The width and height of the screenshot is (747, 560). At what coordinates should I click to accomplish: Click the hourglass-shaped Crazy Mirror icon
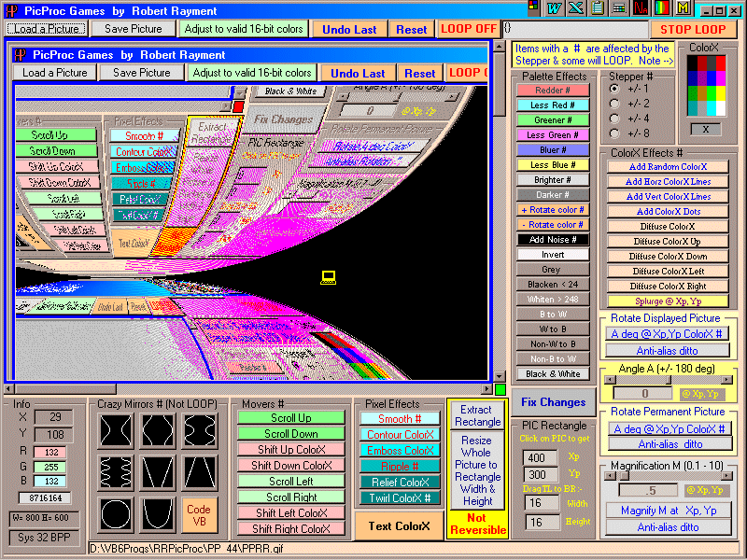116,430
